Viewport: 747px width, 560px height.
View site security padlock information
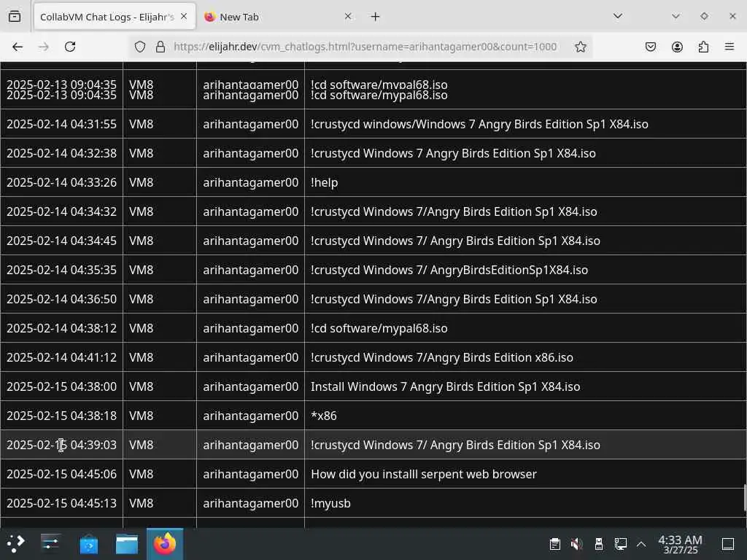click(x=160, y=47)
